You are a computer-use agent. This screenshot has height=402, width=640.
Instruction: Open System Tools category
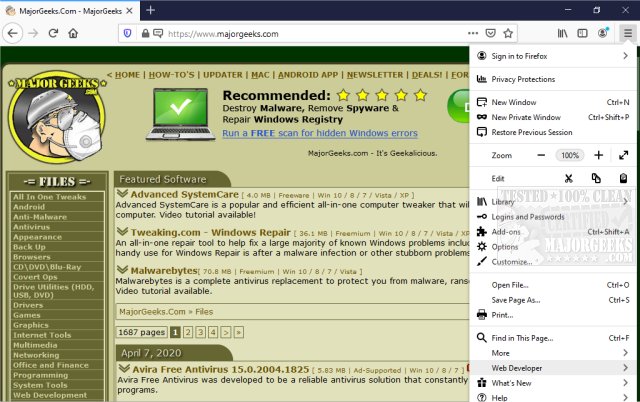40,385
